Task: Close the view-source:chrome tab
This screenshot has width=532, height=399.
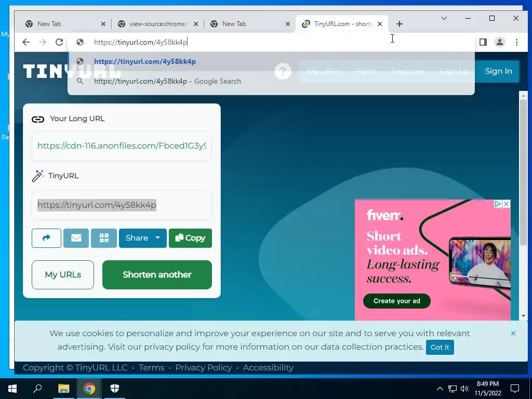Action: click(196, 24)
